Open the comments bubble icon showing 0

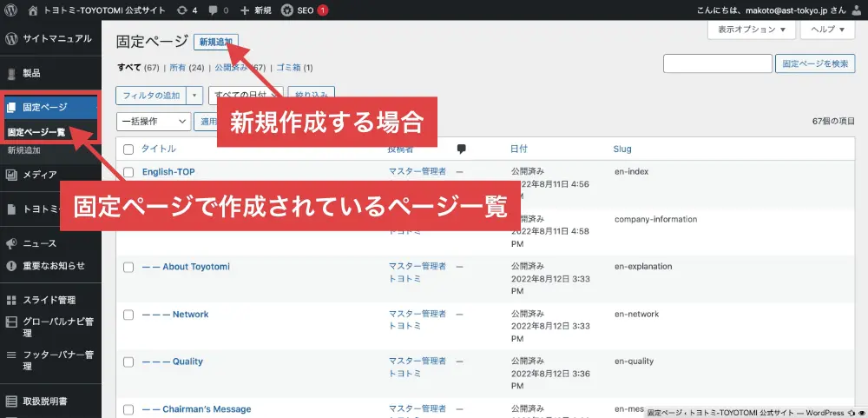[218, 10]
